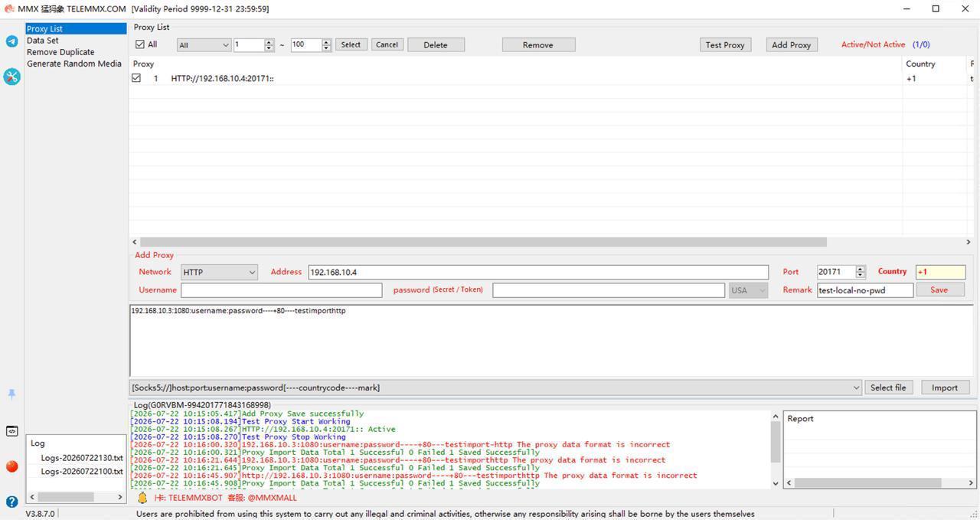This screenshot has height=520, width=980.
Task: Focus the Remark field test-local-no-pwd
Action: 865,290
